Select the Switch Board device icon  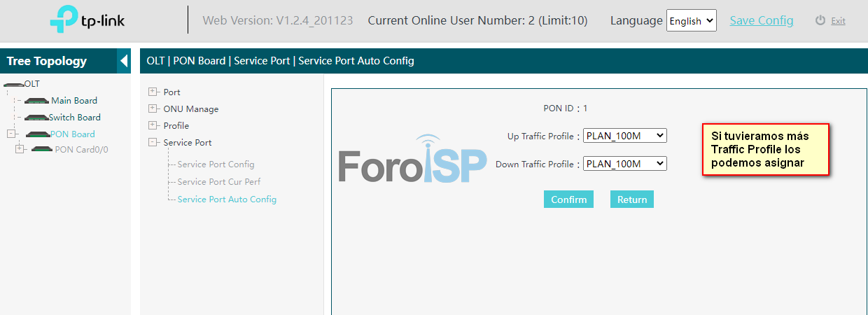(36, 118)
